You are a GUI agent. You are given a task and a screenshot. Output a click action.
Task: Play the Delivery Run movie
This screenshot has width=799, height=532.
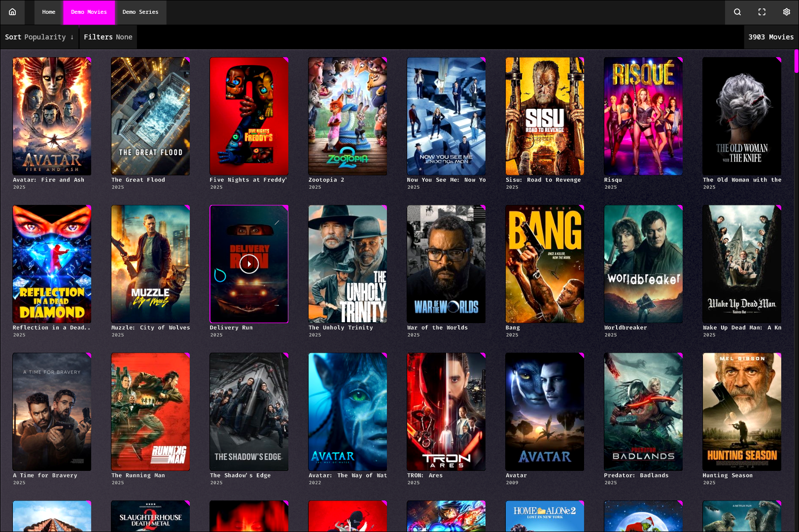(249, 264)
